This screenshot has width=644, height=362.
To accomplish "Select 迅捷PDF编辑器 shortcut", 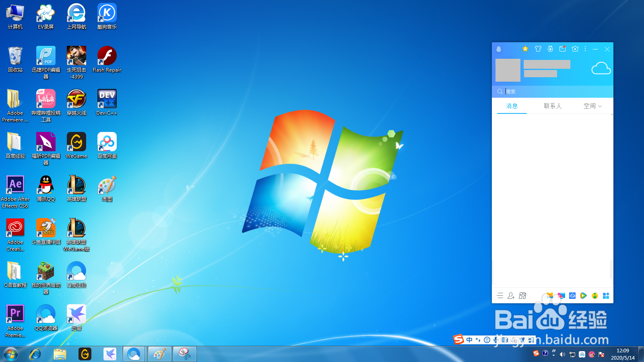I will [x=46, y=62].
